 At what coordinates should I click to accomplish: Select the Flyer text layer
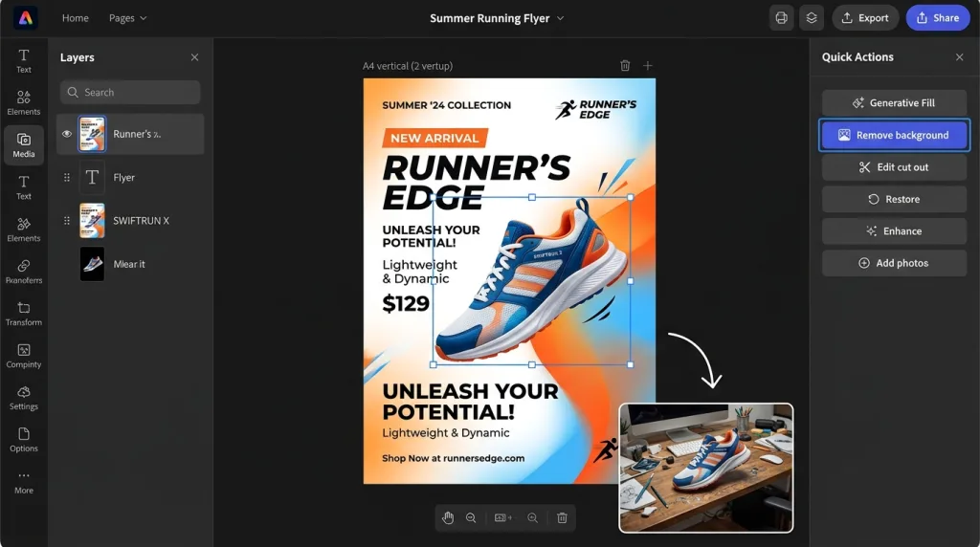coord(130,177)
